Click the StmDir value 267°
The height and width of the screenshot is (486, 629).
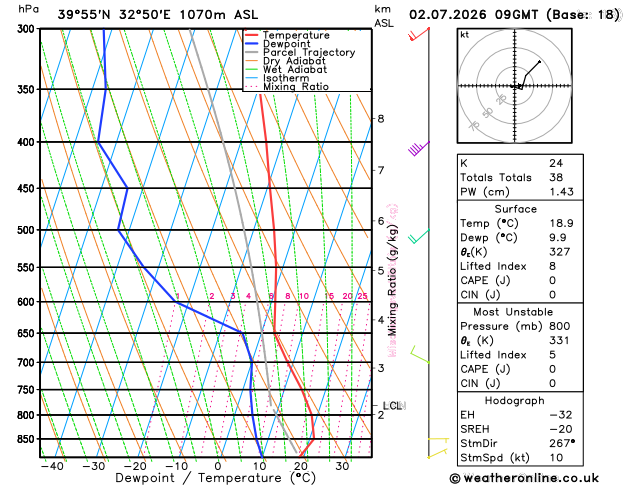[562, 443]
